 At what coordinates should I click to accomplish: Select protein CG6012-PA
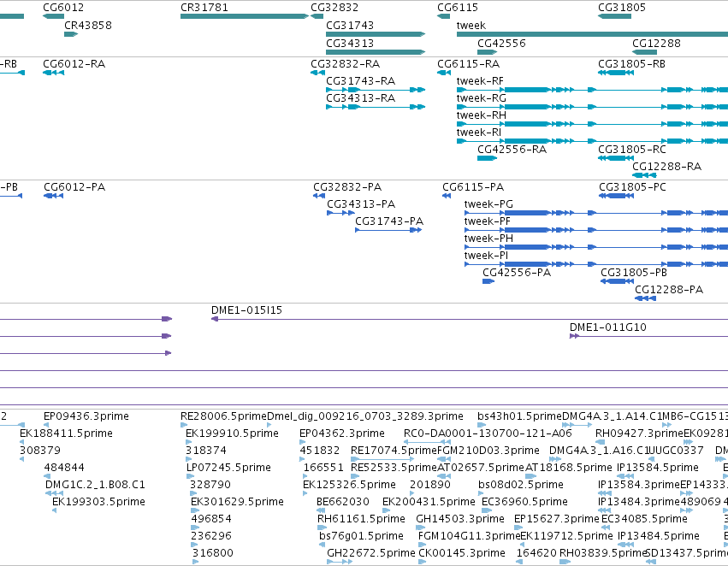(74, 187)
